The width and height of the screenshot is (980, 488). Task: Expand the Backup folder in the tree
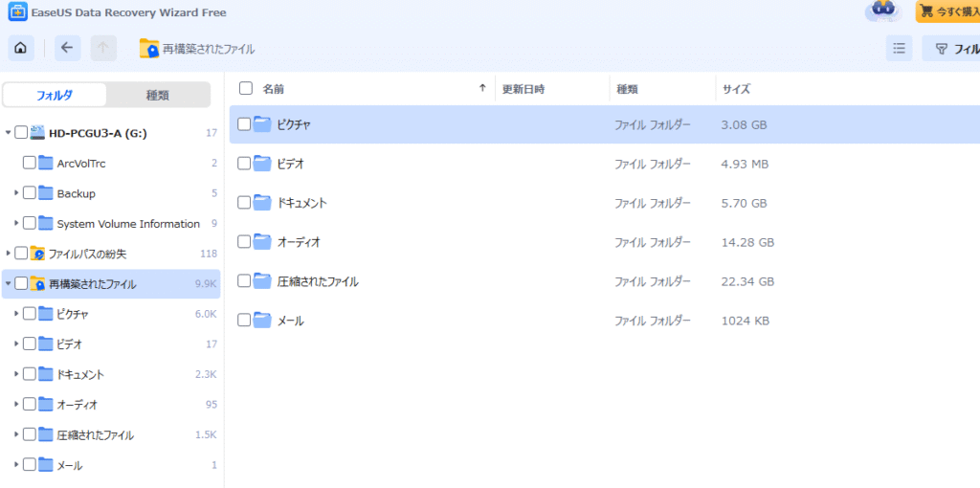point(17,193)
